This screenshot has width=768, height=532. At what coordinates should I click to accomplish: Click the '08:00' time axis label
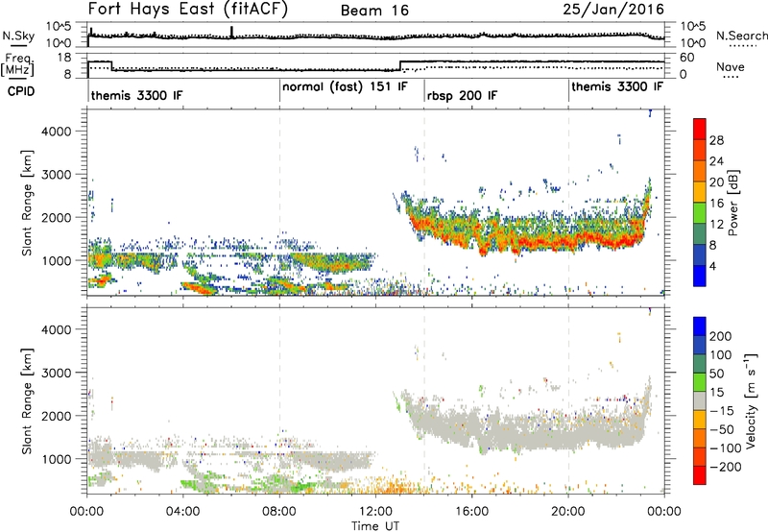coord(279,512)
